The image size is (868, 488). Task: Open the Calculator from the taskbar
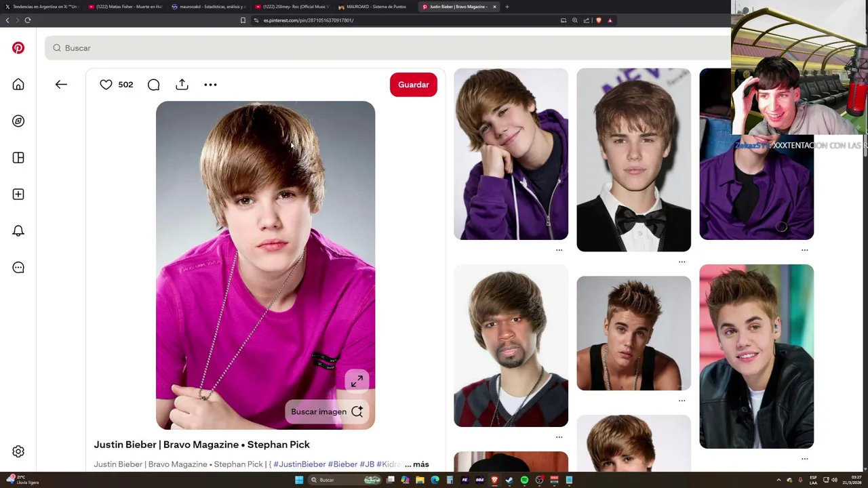coord(450,480)
